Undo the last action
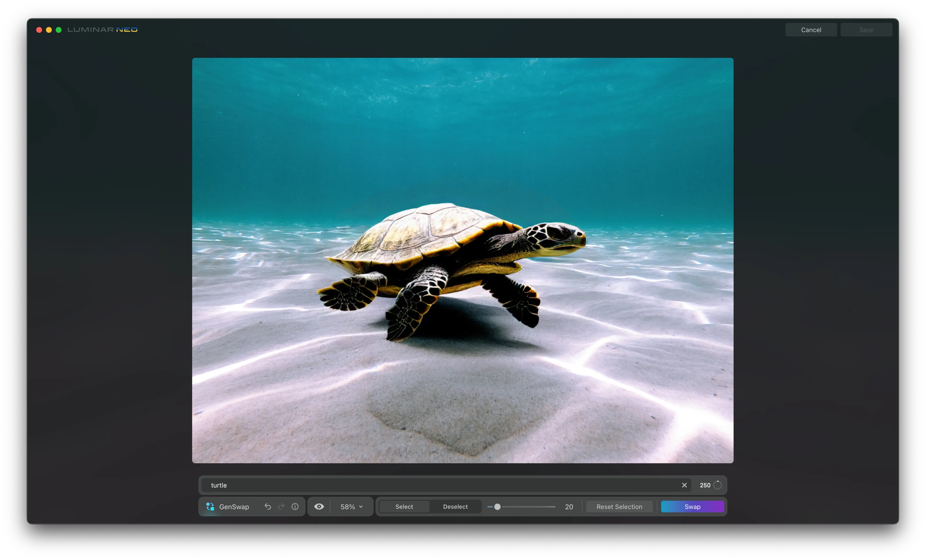 [x=267, y=507]
